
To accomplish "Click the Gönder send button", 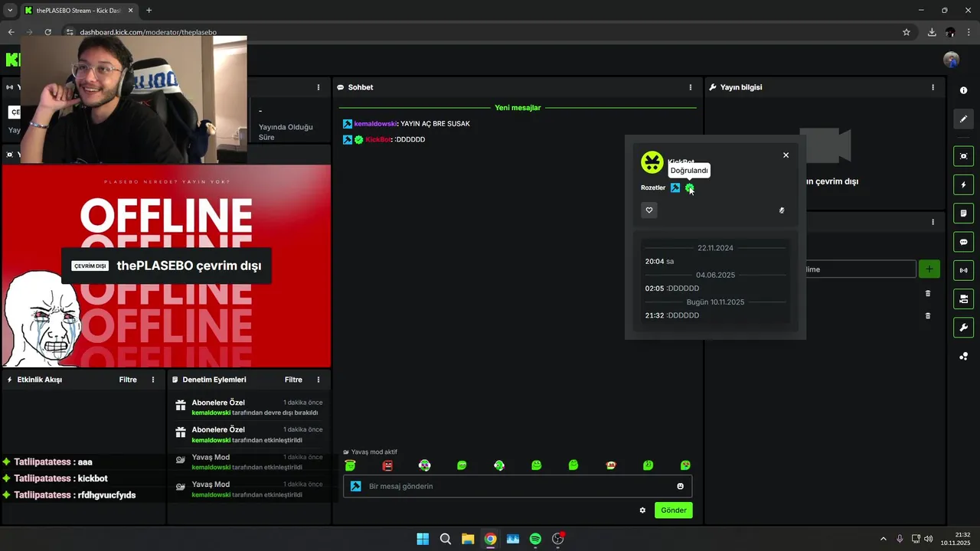I will [x=674, y=510].
